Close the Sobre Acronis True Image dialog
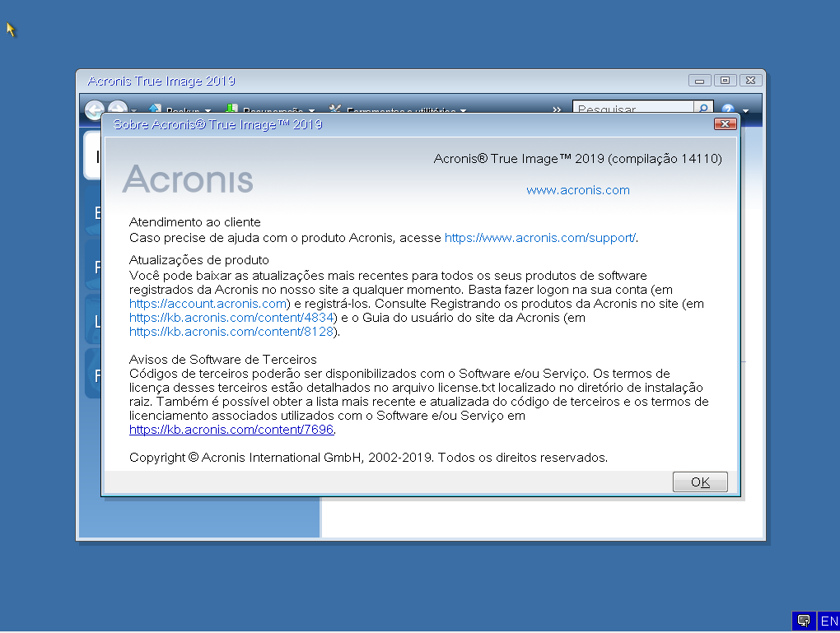 pos(726,124)
